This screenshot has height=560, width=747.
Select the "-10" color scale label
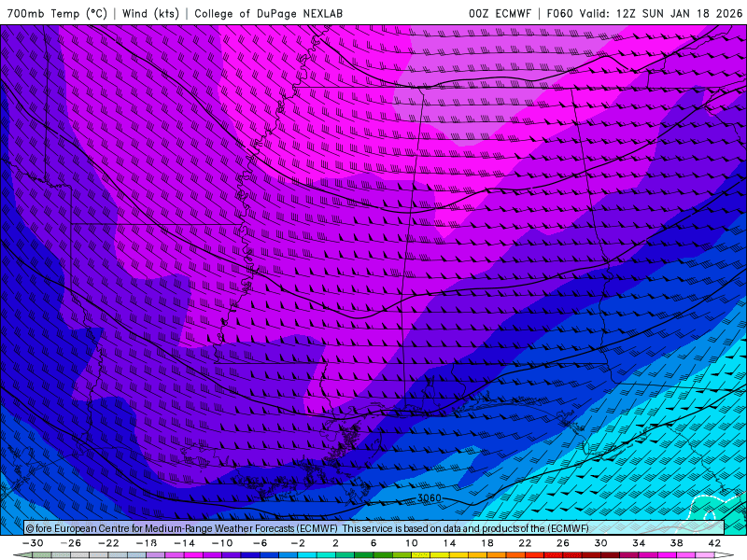point(222,543)
